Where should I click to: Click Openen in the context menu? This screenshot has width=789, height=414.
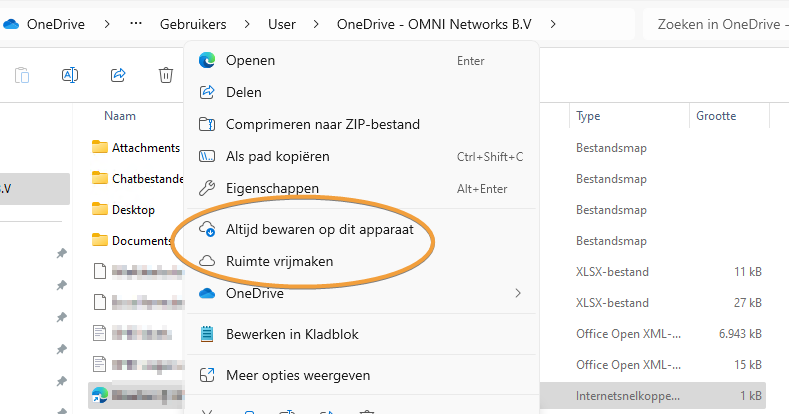click(250, 60)
